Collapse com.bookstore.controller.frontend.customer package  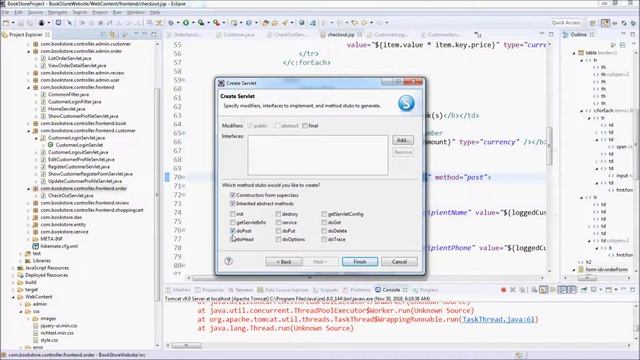click(x=29, y=131)
